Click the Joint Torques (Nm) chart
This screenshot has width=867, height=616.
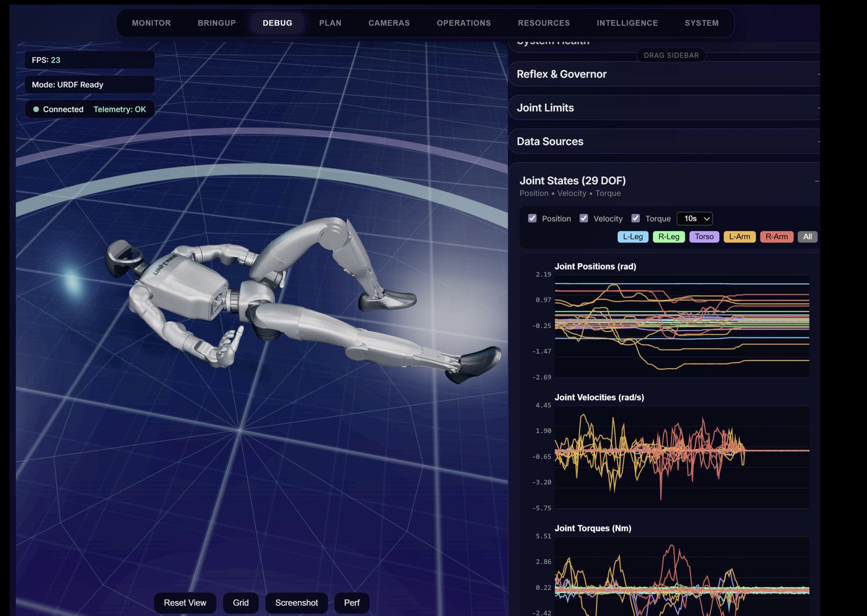(x=682, y=576)
